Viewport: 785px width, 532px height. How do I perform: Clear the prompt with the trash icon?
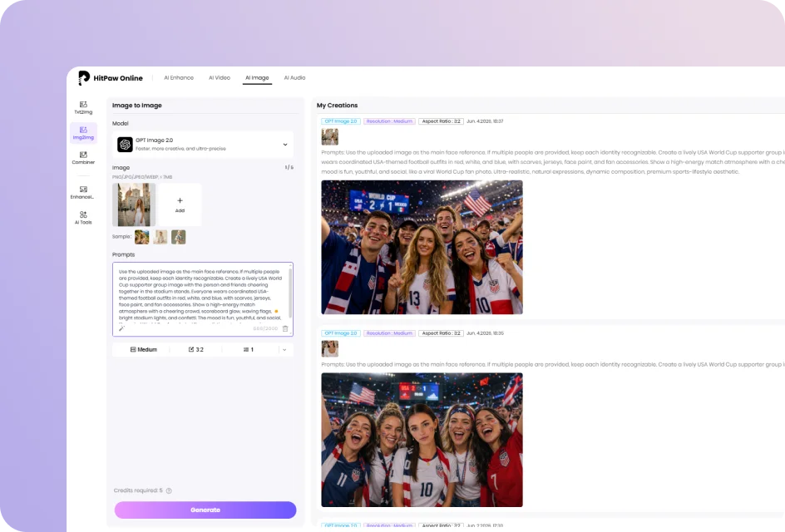[285, 329]
